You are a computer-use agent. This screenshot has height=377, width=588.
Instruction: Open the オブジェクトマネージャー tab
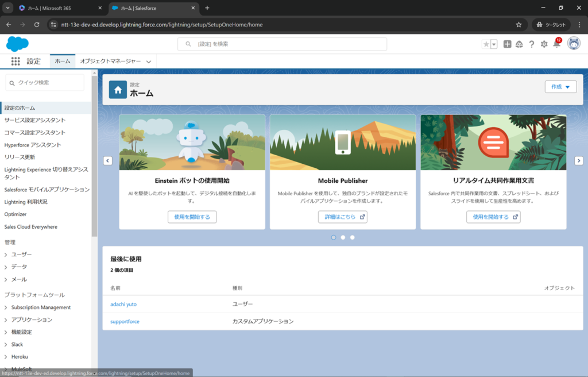(110, 61)
